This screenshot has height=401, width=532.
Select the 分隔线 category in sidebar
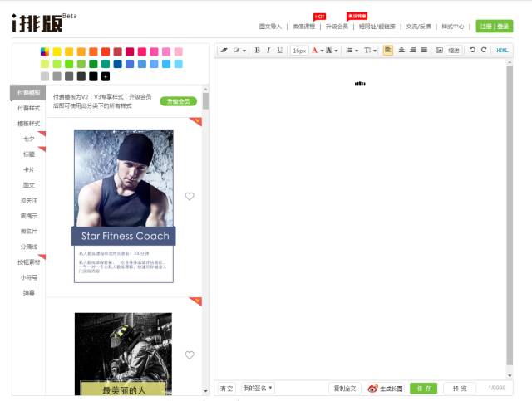click(x=29, y=247)
